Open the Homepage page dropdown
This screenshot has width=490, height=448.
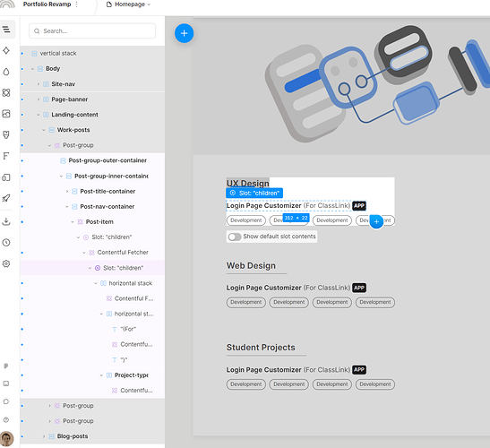point(128,4)
